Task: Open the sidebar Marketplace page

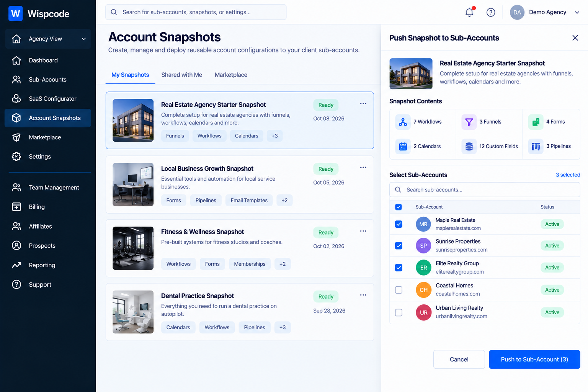Action: point(48,137)
